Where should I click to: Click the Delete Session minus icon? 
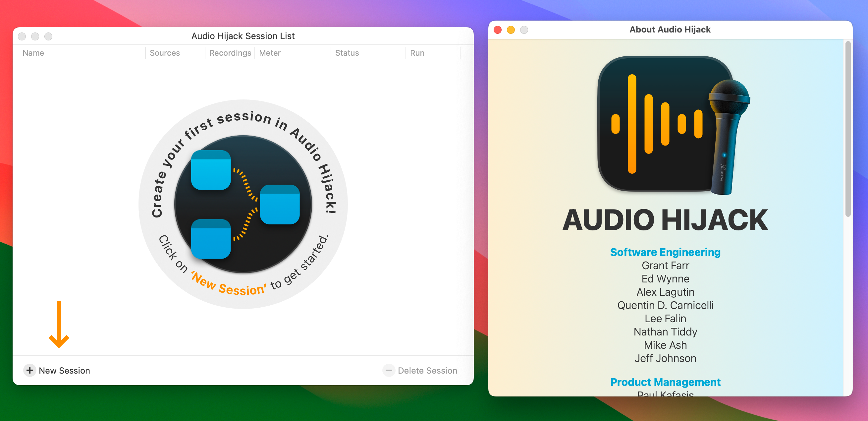point(389,370)
